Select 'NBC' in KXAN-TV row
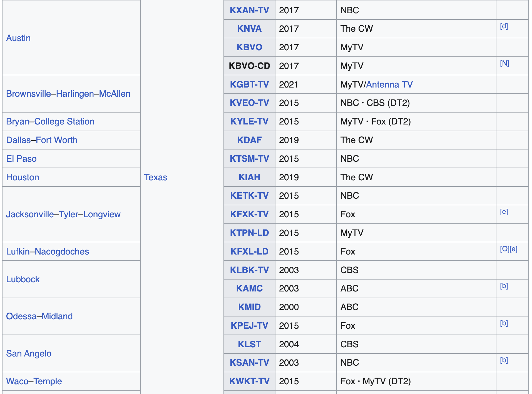This screenshot has width=532, height=394. pos(350,10)
